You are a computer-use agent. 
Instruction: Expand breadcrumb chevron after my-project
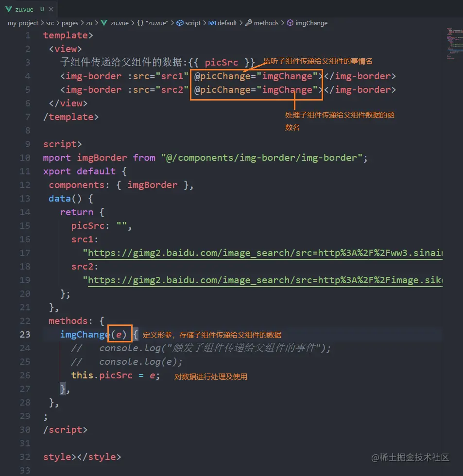[x=42, y=23]
